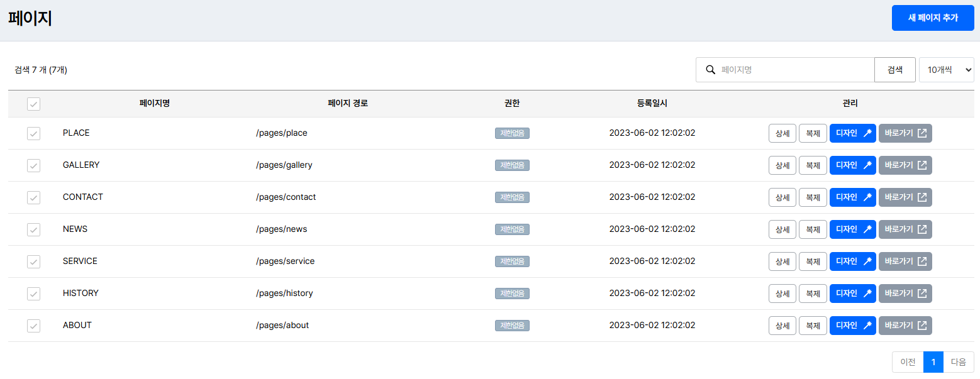The image size is (980, 379).
Task: Open NEWS page via 바로가기 external icon
Action: 922,229
